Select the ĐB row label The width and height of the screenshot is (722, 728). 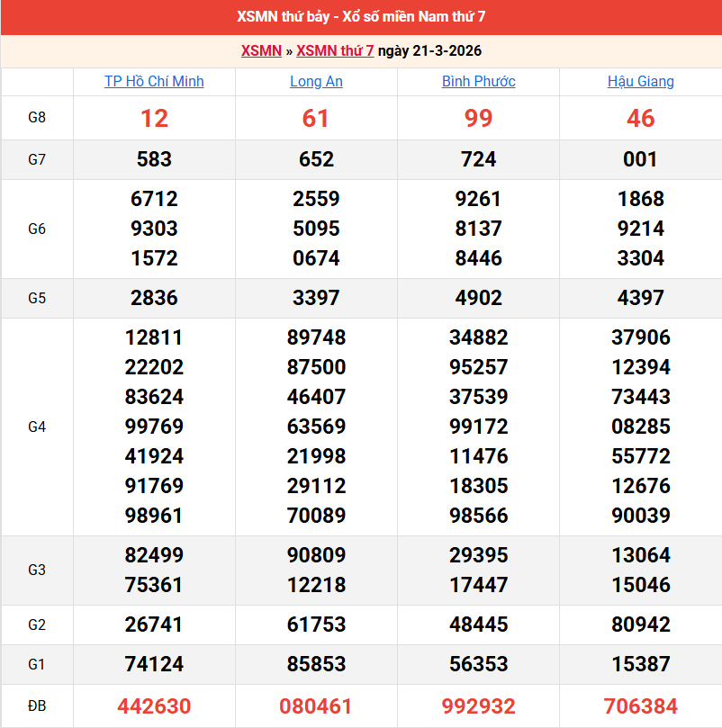pyautogui.click(x=37, y=706)
